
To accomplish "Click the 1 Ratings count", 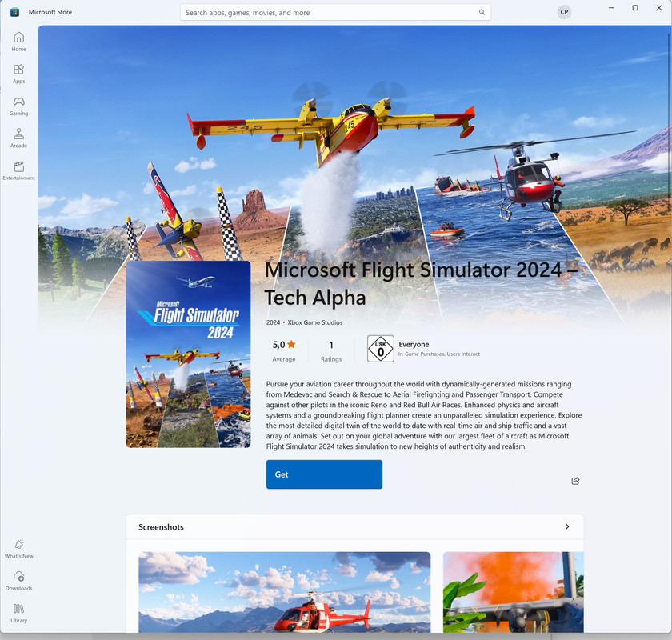I will coord(331,350).
